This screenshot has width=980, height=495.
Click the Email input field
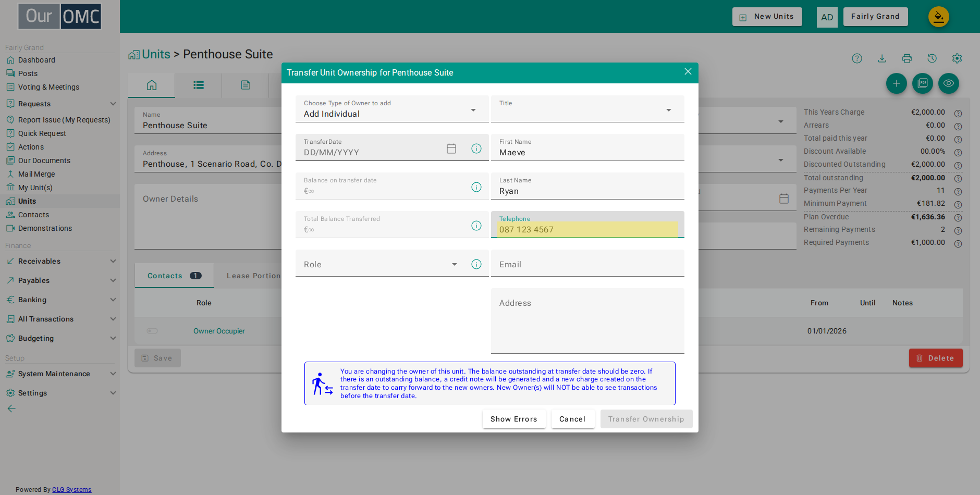coord(587,264)
